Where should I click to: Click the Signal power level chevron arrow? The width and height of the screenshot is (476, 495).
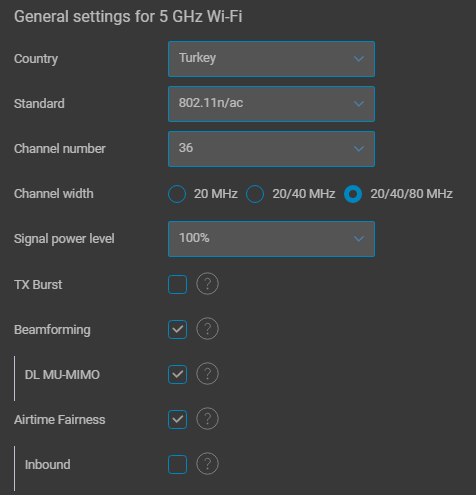(359, 239)
